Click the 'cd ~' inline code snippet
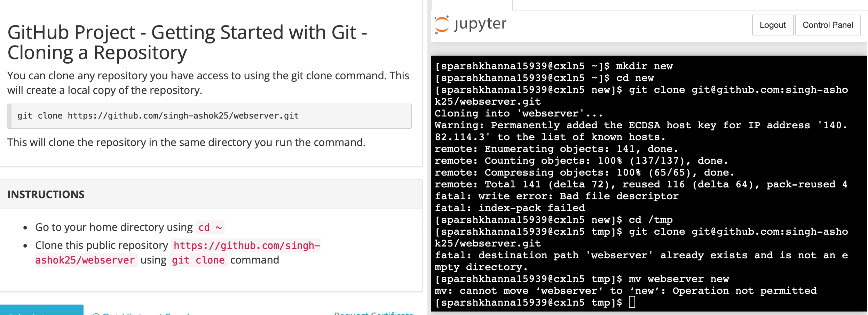The height and width of the screenshot is (315, 868). [210, 227]
